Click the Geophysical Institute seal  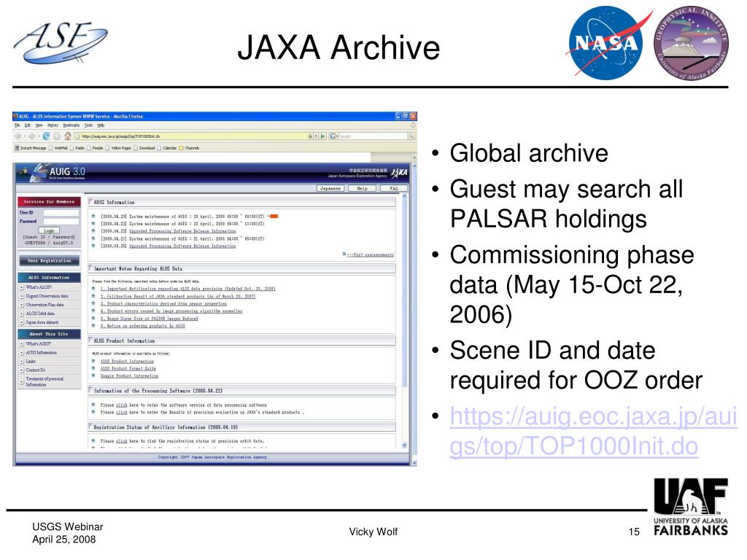click(x=692, y=43)
